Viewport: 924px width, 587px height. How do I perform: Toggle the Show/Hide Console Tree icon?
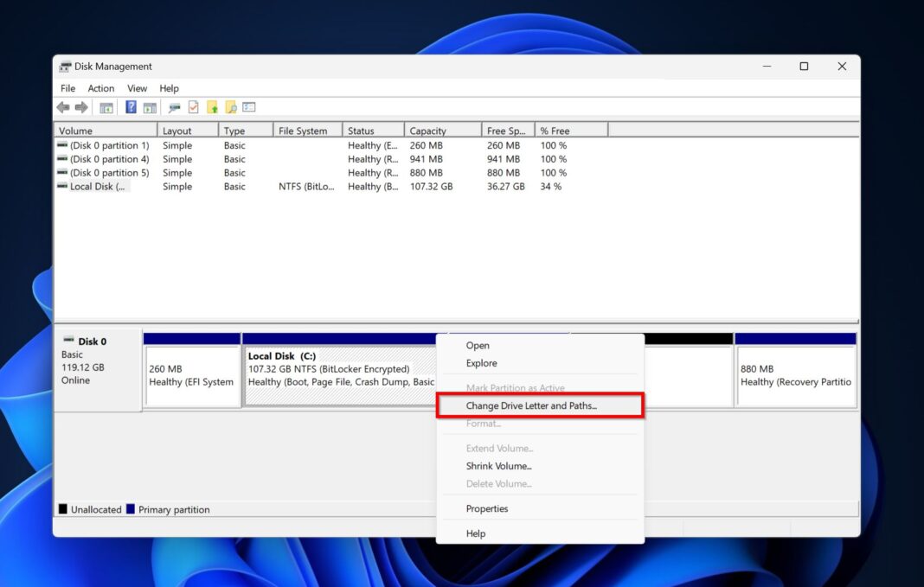tap(106, 106)
